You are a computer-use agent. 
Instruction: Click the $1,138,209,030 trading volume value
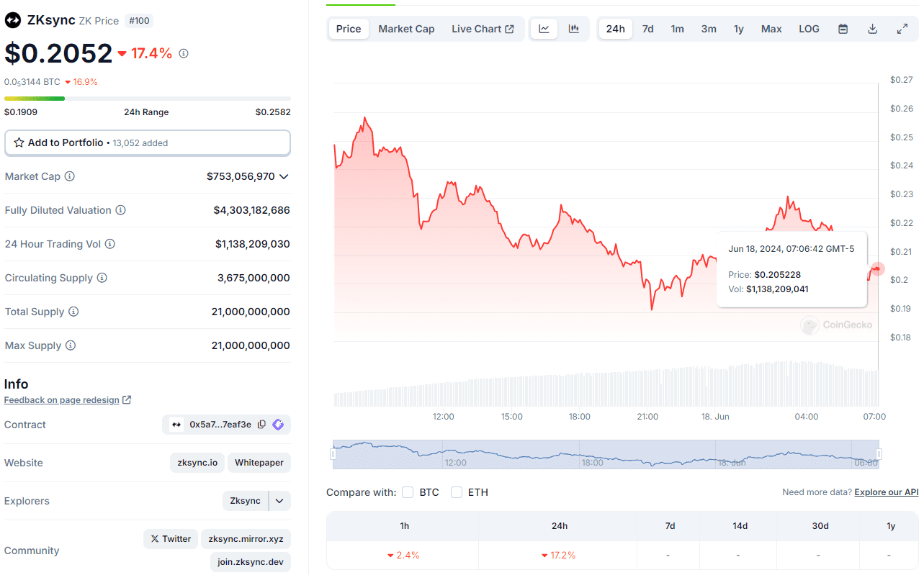[x=253, y=244]
